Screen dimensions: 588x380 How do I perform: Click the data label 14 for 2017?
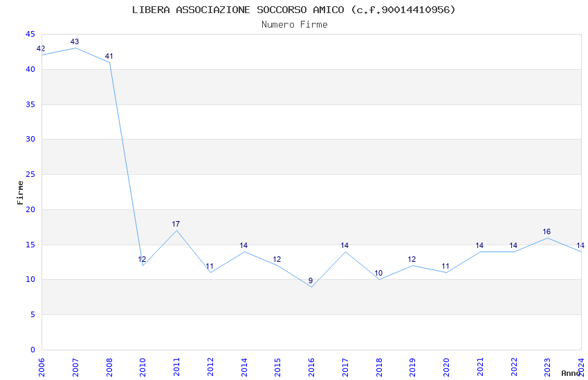click(344, 245)
